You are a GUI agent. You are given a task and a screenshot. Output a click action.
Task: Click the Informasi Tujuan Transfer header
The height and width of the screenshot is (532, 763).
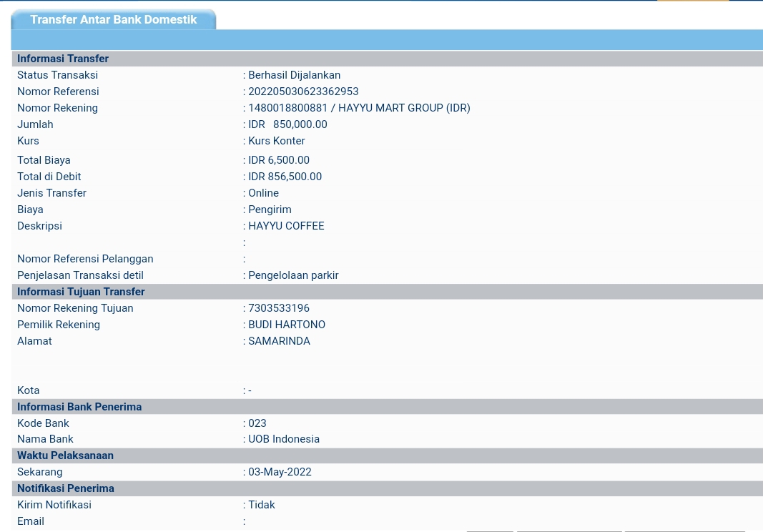click(x=81, y=292)
